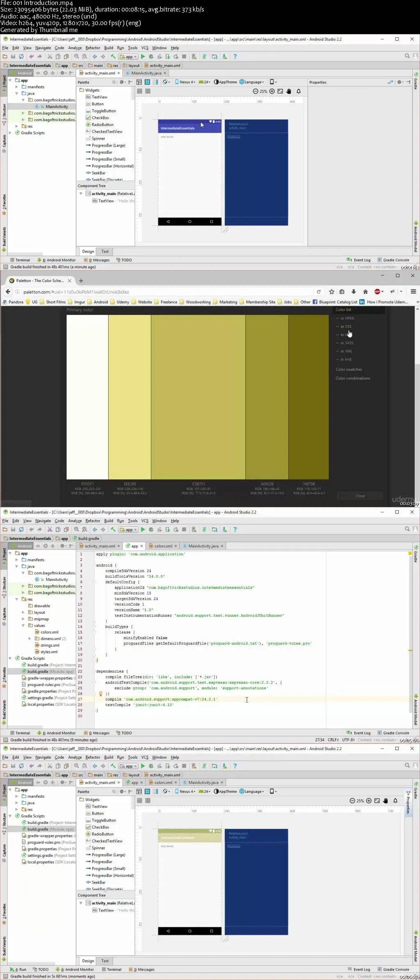Reload the Paletton page
Viewport: 420px width, 980px height.
pos(319,291)
